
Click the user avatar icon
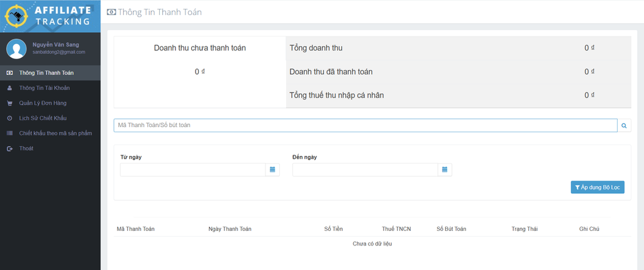click(x=16, y=48)
